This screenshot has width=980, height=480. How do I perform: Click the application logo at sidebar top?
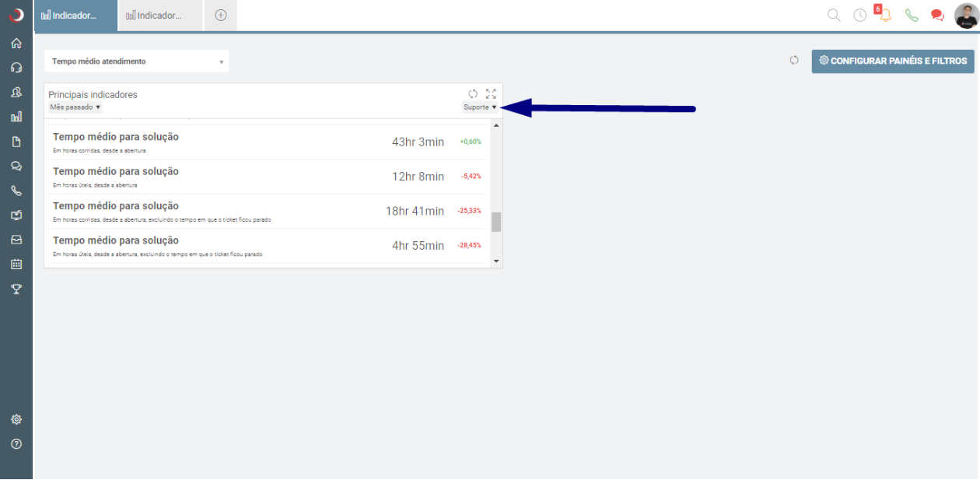[16, 15]
